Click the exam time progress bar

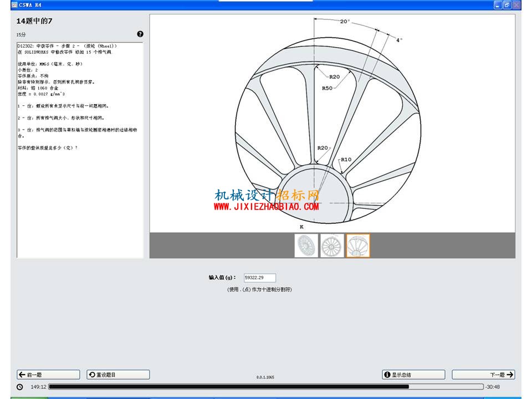(x=266, y=386)
